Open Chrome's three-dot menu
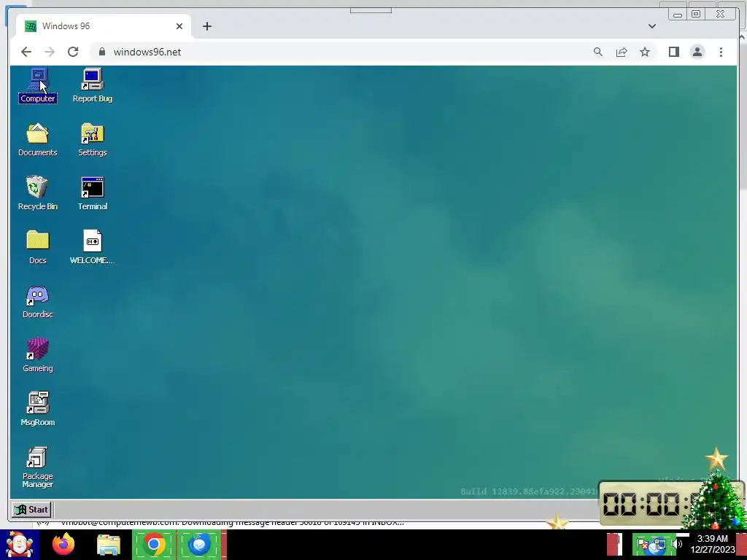Image resolution: width=747 pixels, height=560 pixels. 721,52
